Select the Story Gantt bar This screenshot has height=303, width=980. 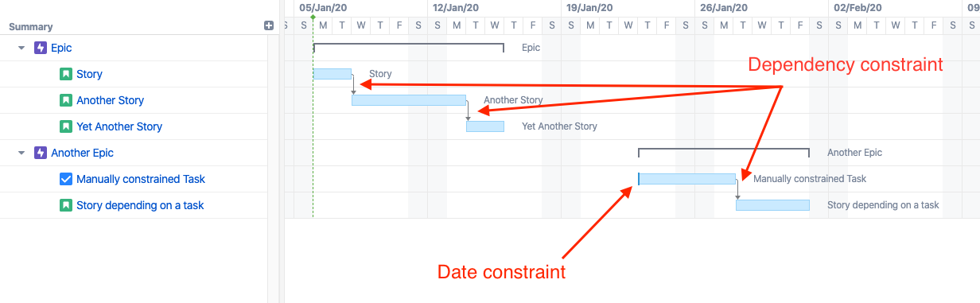click(332, 74)
